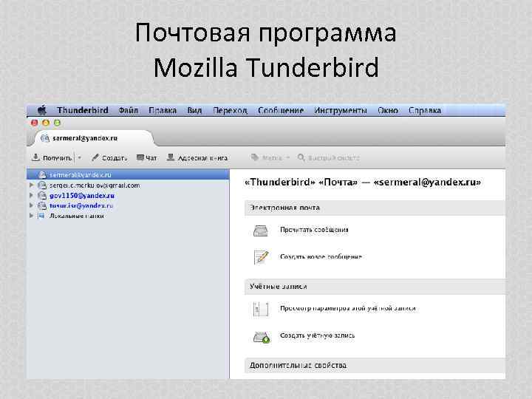The width and height of the screenshot is (532, 399).
Task: Open Просмотр параметров этой учётной записи link
Action: [348, 308]
